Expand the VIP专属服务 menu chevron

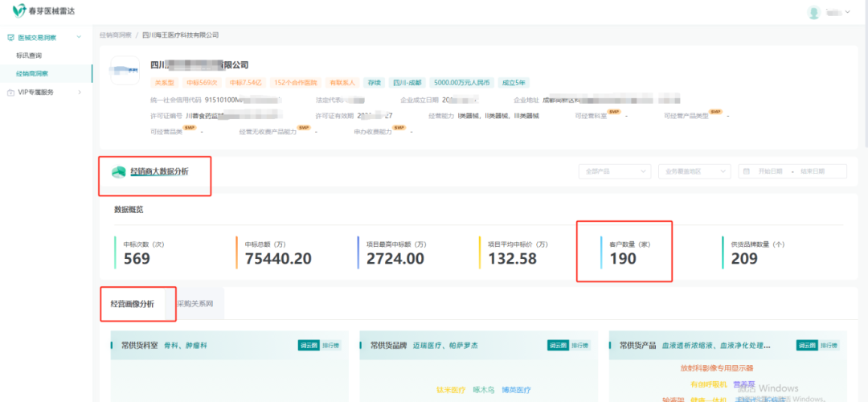(x=79, y=92)
